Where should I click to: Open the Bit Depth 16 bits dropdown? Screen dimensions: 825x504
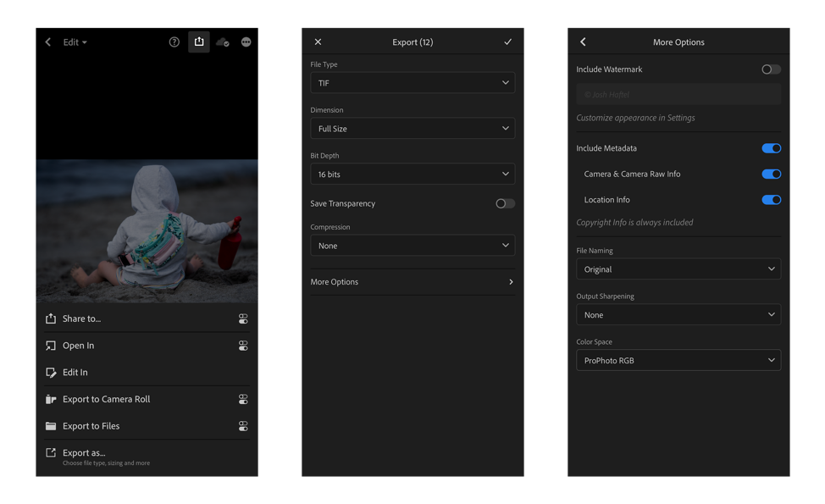coord(412,174)
